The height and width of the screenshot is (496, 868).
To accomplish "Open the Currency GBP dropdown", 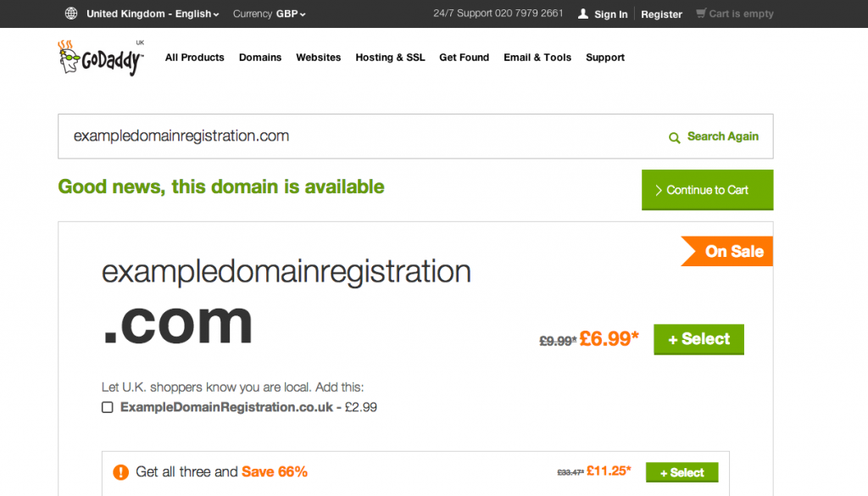I will [269, 14].
